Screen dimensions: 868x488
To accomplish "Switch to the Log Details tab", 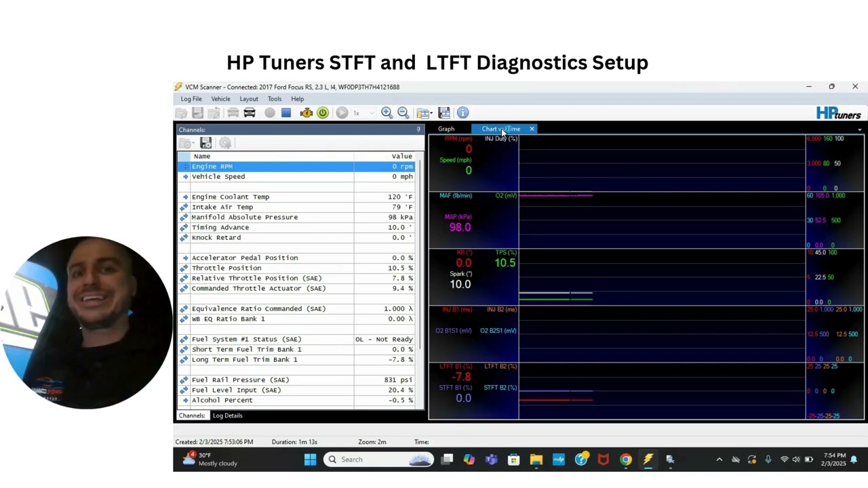I will [x=227, y=415].
